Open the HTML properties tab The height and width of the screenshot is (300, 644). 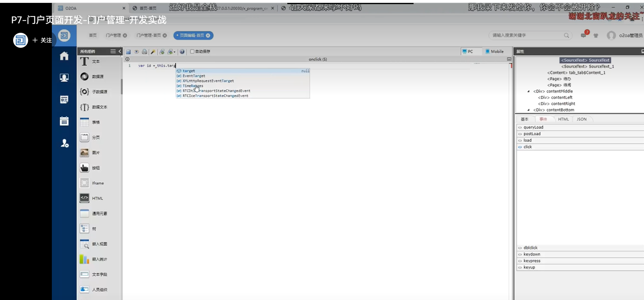click(x=563, y=119)
